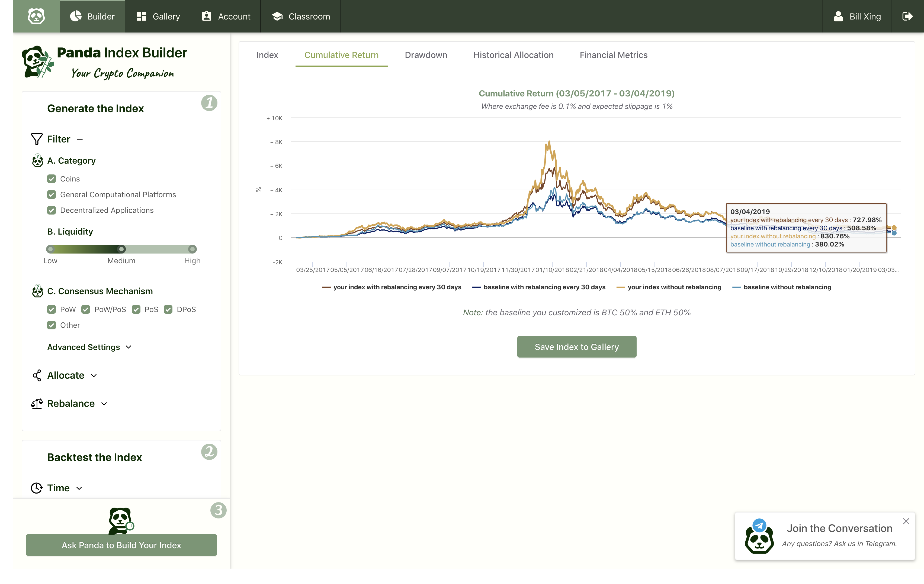
Task: Dismiss the Join the Conversation popup
Action: click(x=906, y=521)
